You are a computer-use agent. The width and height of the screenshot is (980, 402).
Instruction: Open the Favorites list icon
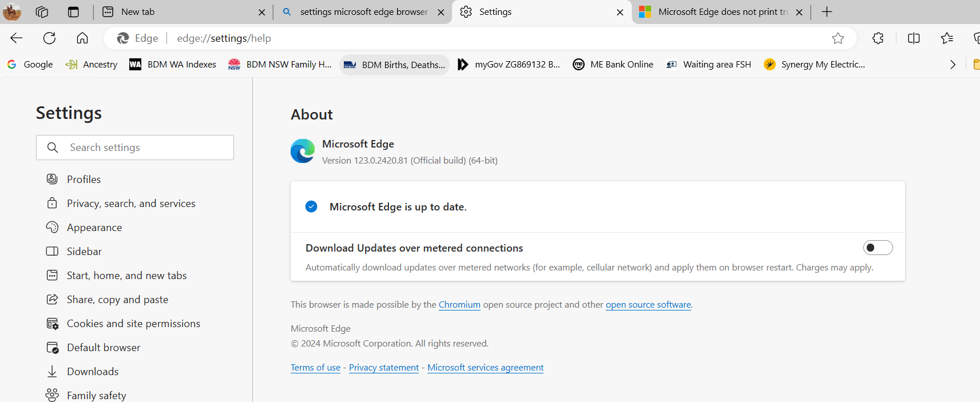947,38
